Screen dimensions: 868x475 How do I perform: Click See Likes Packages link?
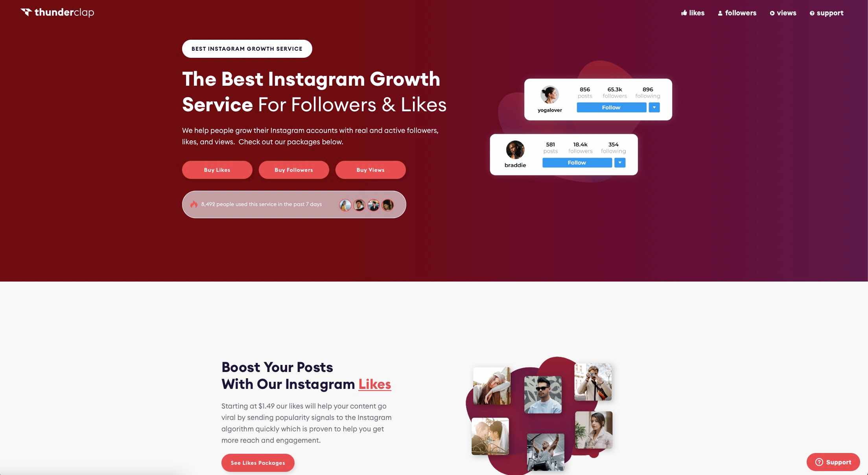257,463
